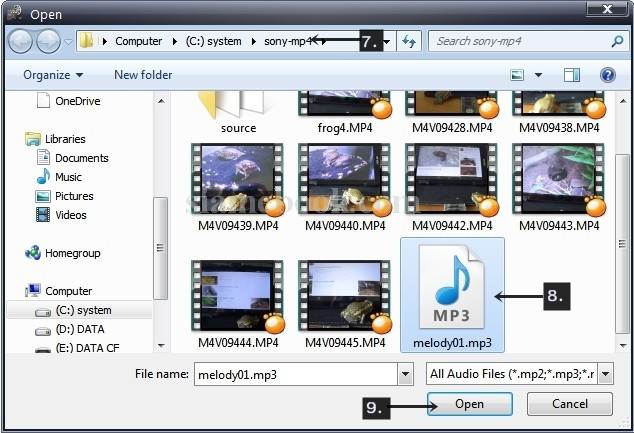The image size is (634, 433).
Task: Select the M4V09440.MP4 video thumbnail
Action: (345, 180)
